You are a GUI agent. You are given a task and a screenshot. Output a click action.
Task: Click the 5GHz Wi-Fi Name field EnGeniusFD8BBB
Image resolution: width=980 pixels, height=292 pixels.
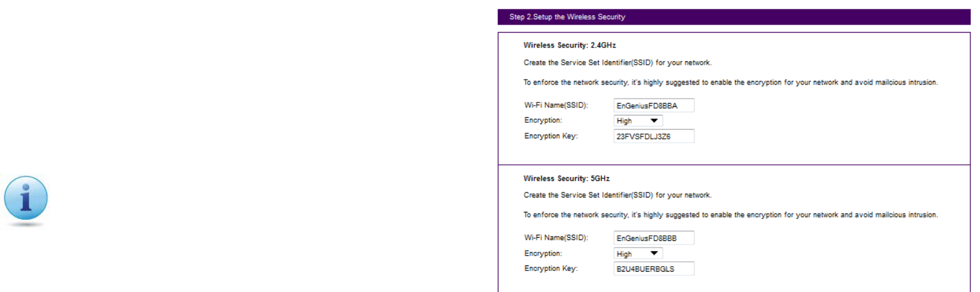pos(654,238)
